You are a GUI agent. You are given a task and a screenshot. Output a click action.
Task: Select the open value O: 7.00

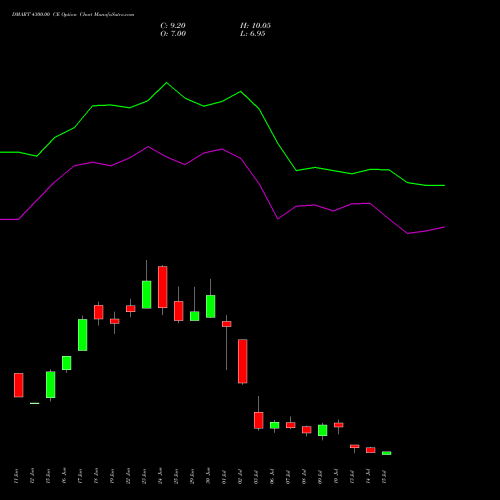point(173,34)
